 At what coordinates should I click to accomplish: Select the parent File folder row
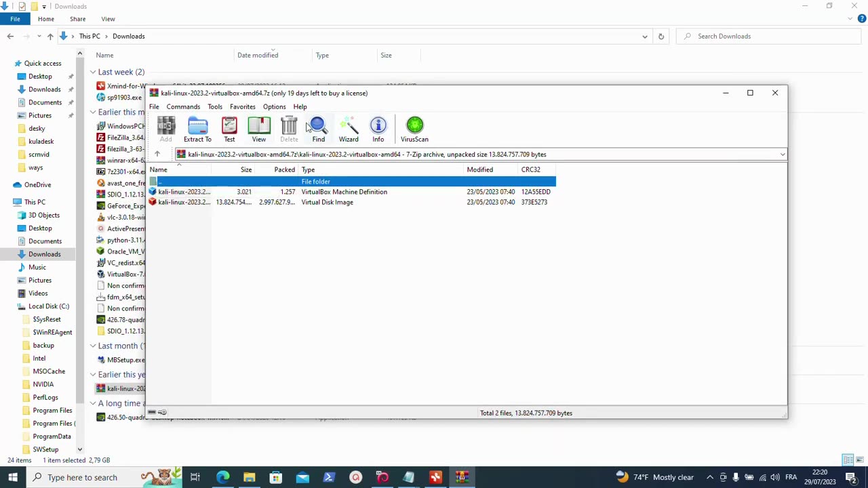[x=352, y=181]
